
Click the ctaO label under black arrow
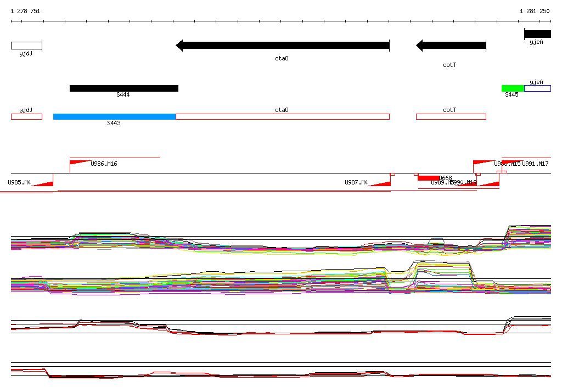point(282,58)
